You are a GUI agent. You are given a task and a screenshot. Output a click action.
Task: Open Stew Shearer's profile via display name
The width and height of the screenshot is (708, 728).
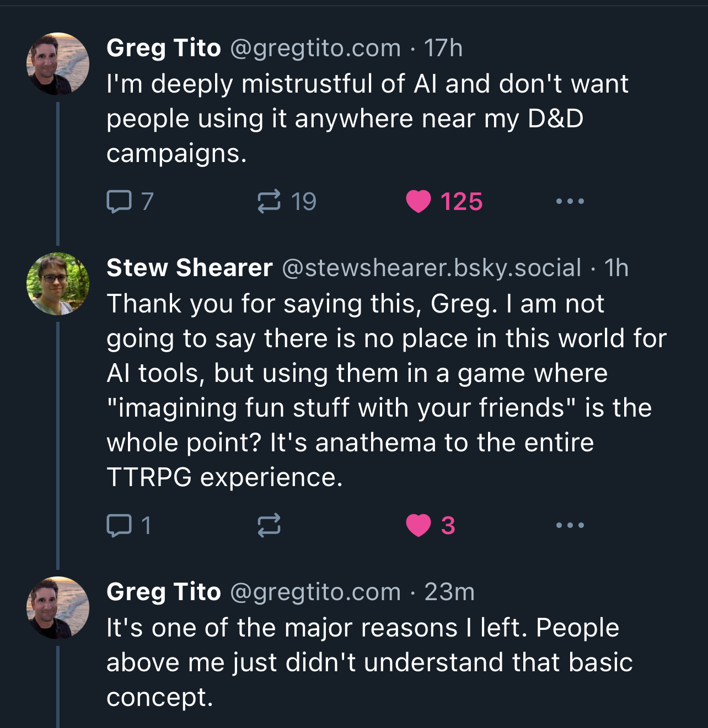click(189, 268)
